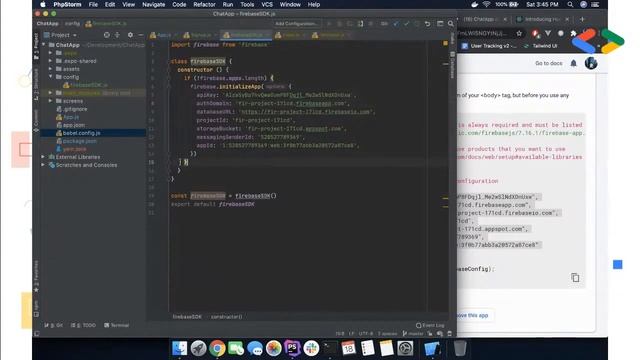Hide the Project panel with minus icon
The width and height of the screenshot is (640, 360).
pyautogui.click(x=141, y=35)
